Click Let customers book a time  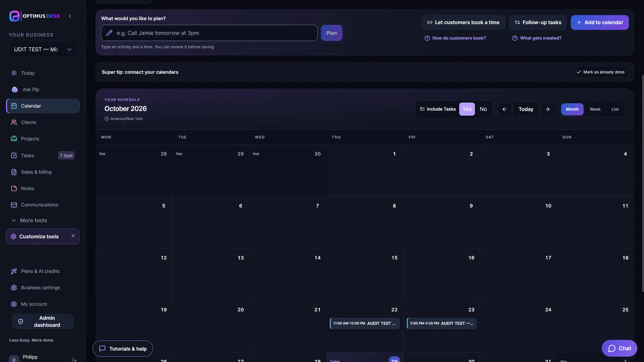(463, 22)
